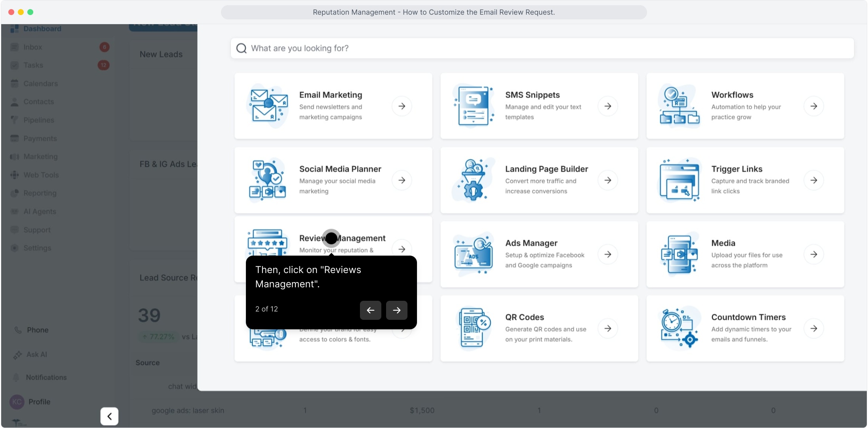Click the Inbox unread badge showing 6
Image resolution: width=868 pixels, height=428 pixels.
(105, 47)
